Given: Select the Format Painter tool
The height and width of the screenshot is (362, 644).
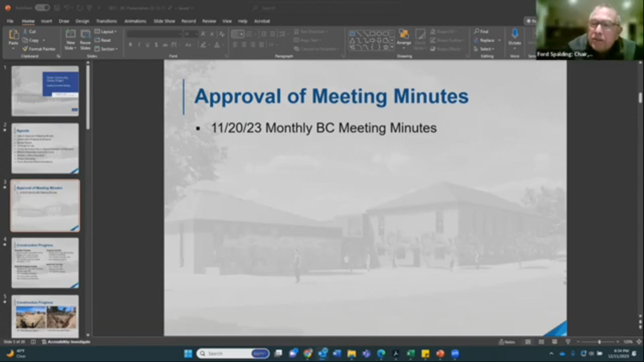Looking at the screenshot, I should click(x=39, y=49).
